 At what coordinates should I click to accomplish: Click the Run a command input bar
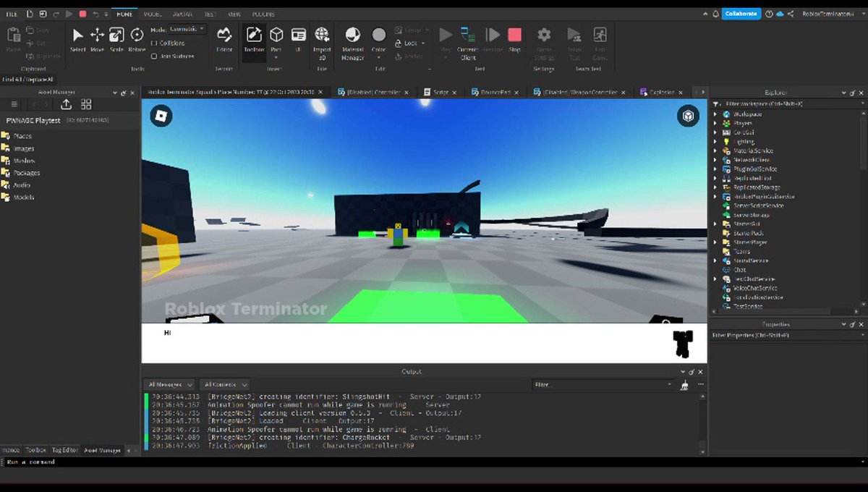(434, 462)
